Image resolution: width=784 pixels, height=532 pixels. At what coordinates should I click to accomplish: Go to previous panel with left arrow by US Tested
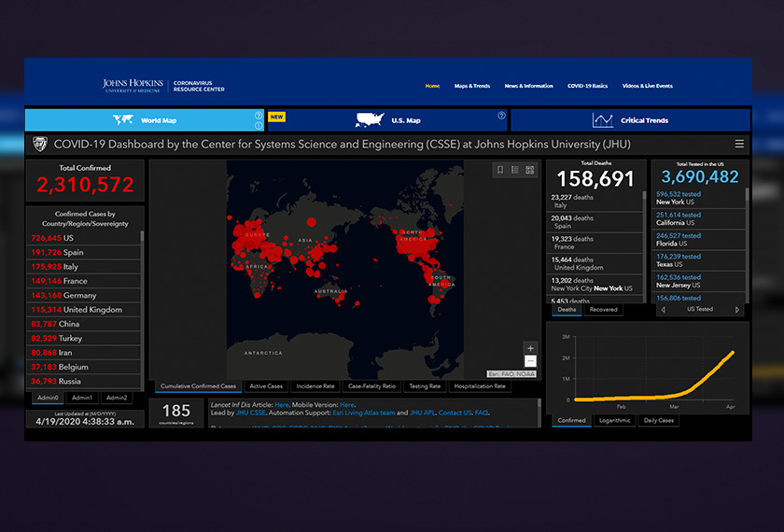pyautogui.click(x=664, y=310)
